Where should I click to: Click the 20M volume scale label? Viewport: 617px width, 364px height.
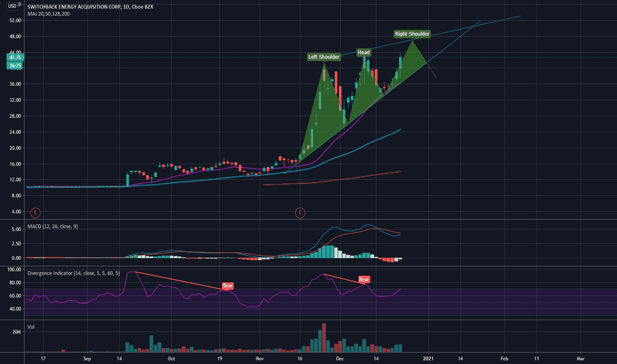pyautogui.click(x=17, y=332)
